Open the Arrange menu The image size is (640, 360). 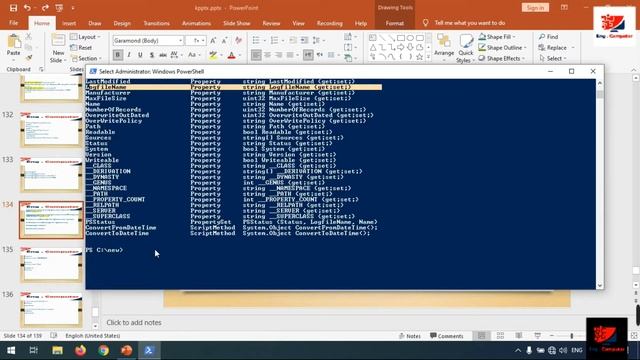pyautogui.click(x=444, y=46)
